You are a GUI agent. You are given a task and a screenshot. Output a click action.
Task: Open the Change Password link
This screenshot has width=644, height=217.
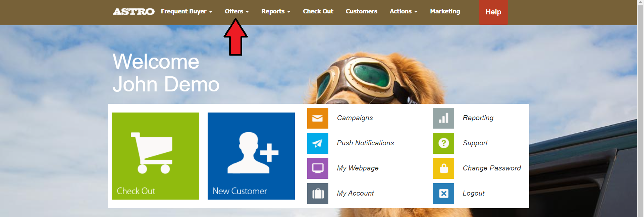(x=492, y=168)
